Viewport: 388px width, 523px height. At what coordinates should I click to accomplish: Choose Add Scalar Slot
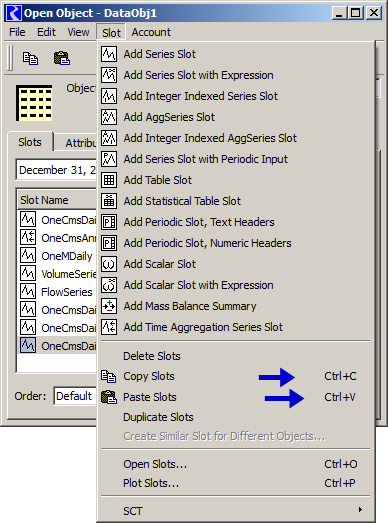(x=237, y=264)
